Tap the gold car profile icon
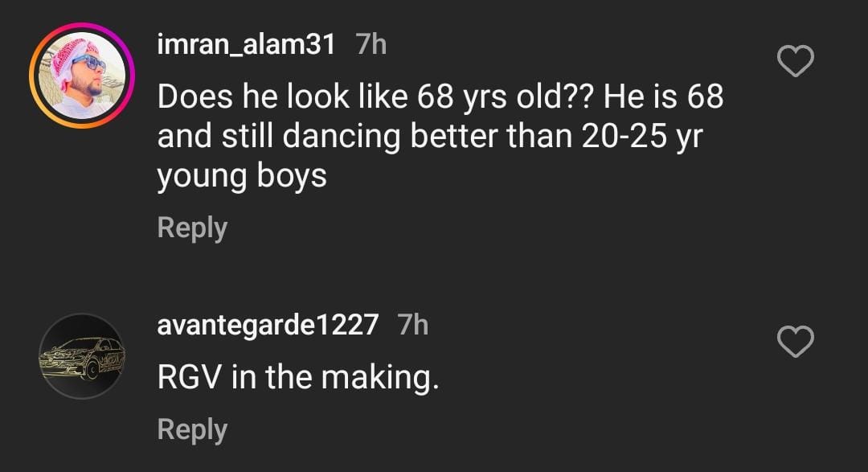 (x=80, y=356)
